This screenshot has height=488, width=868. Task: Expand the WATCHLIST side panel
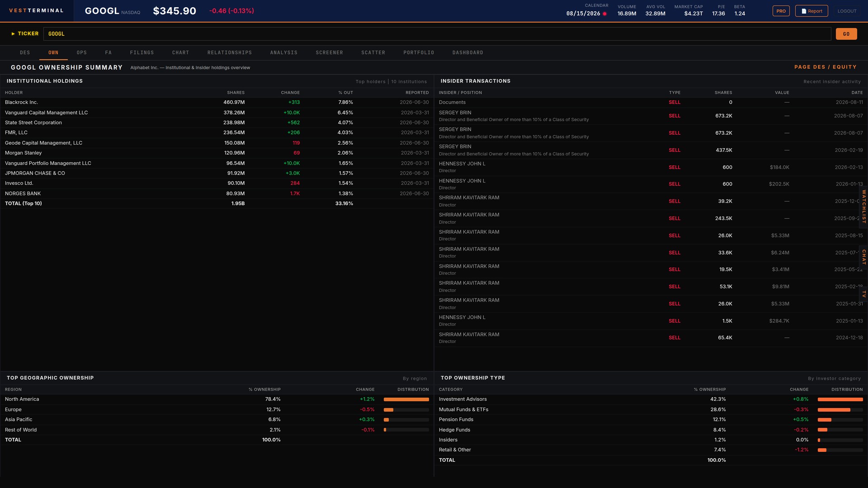(x=863, y=206)
